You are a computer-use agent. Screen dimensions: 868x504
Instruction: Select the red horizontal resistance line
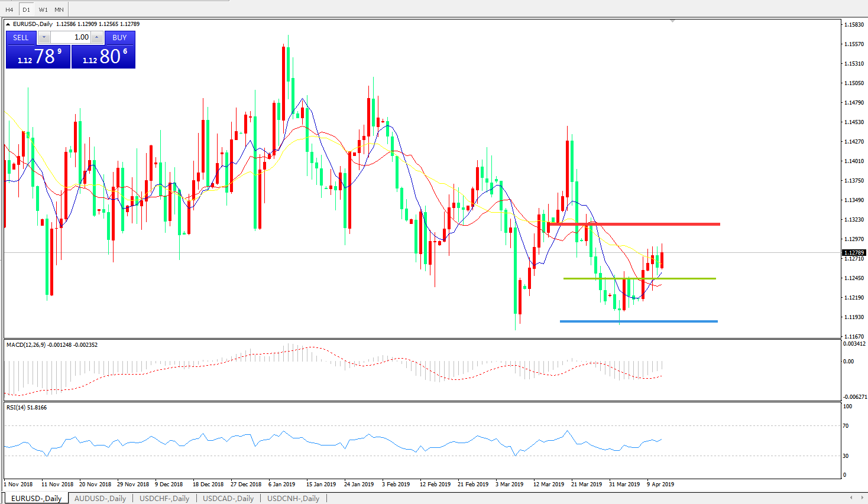pos(650,224)
